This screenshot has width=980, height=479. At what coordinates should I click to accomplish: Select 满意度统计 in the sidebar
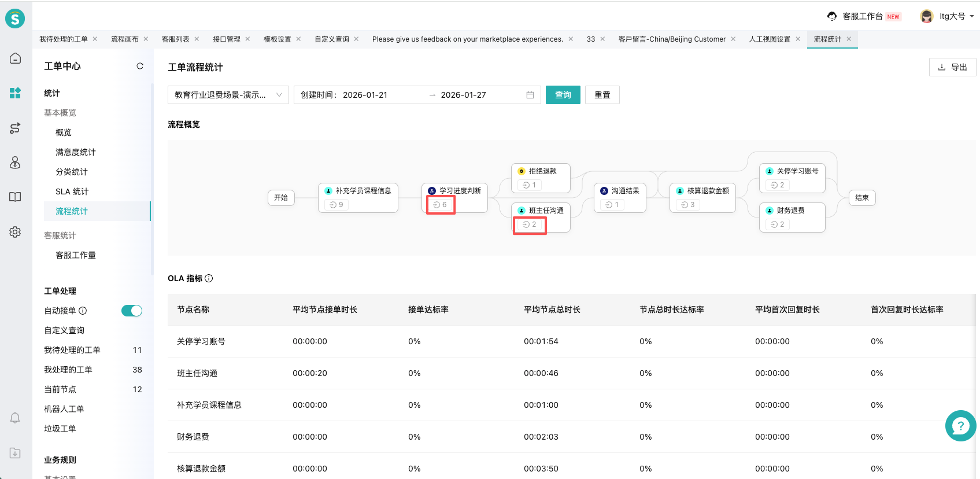76,152
